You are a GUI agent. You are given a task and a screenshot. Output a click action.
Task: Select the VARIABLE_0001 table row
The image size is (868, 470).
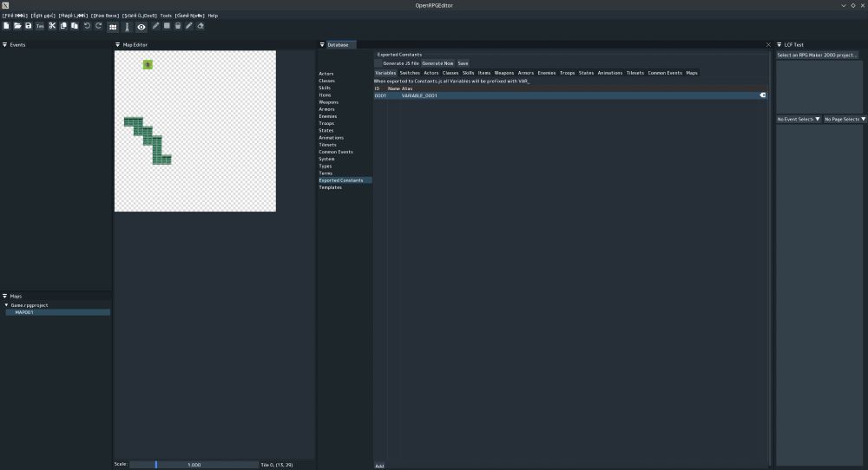point(570,95)
